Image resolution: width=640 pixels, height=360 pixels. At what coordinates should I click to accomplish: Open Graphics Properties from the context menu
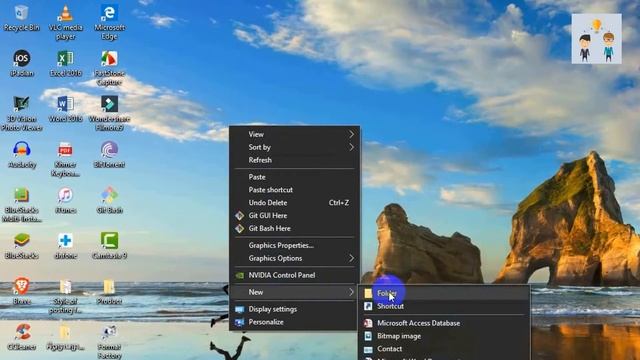tap(294, 245)
